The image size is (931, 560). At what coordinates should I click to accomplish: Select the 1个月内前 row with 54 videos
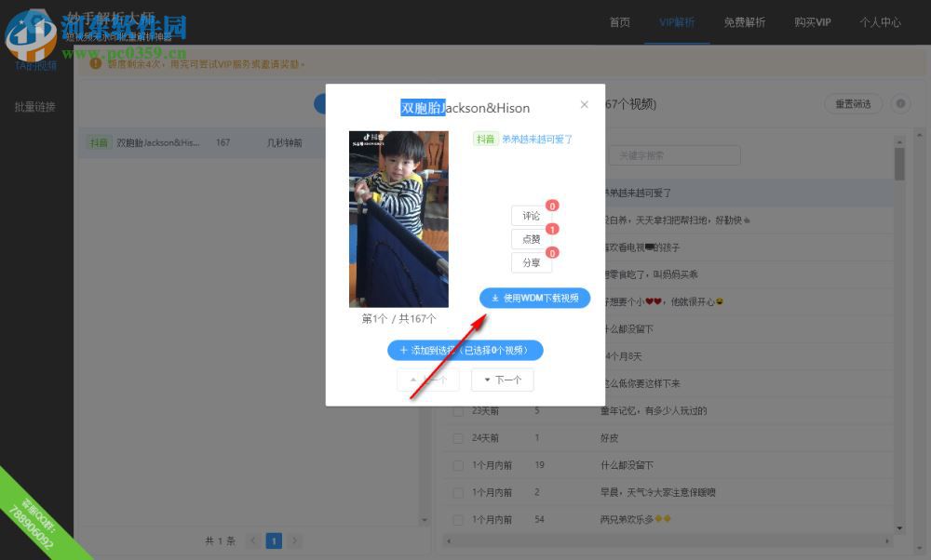[457, 519]
